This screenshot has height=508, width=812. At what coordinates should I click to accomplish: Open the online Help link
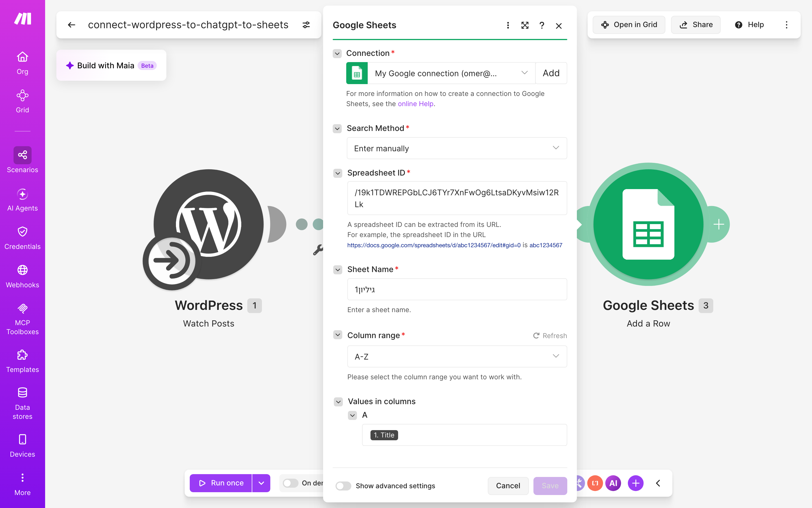[x=415, y=104]
